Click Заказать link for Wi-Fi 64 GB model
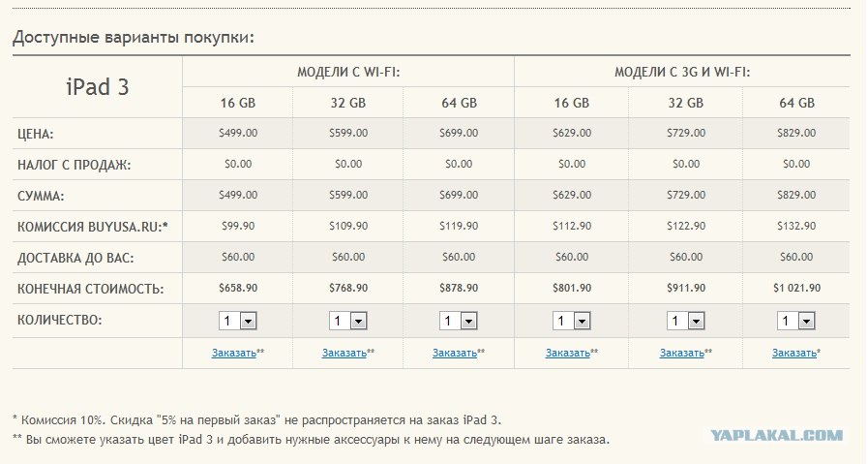 click(455, 353)
